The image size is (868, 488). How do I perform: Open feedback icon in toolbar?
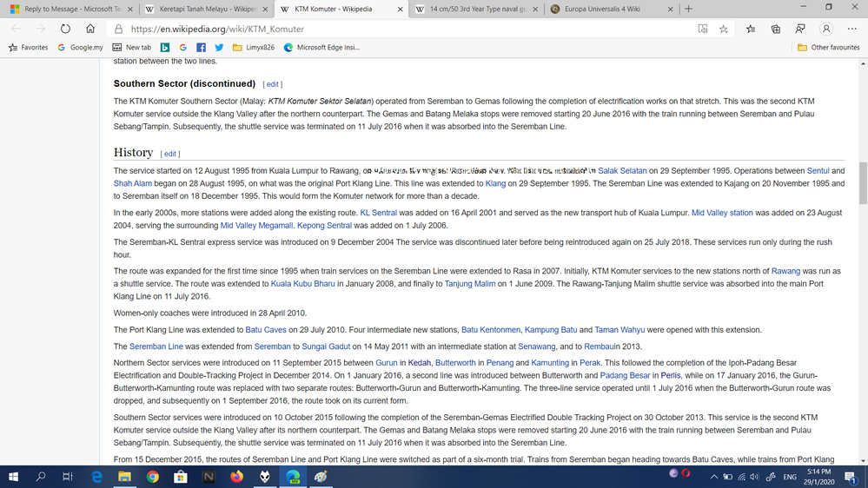click(800, 29)
